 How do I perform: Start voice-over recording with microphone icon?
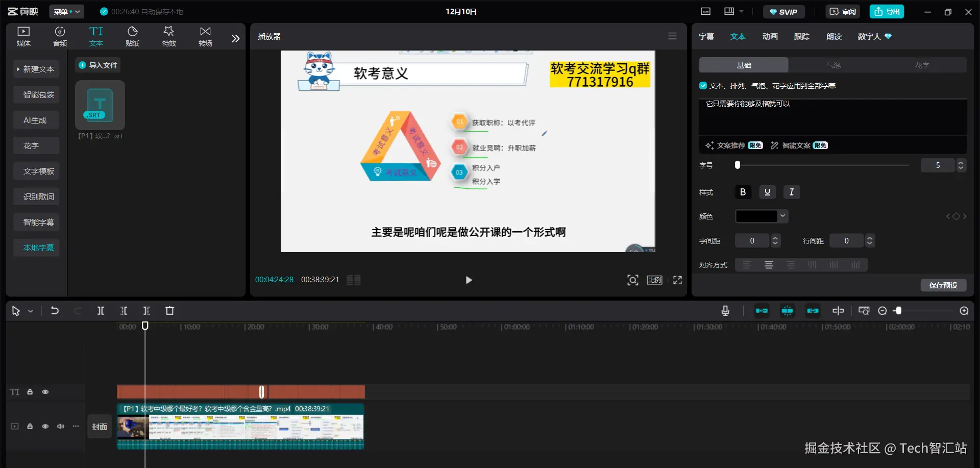(725, 311)
